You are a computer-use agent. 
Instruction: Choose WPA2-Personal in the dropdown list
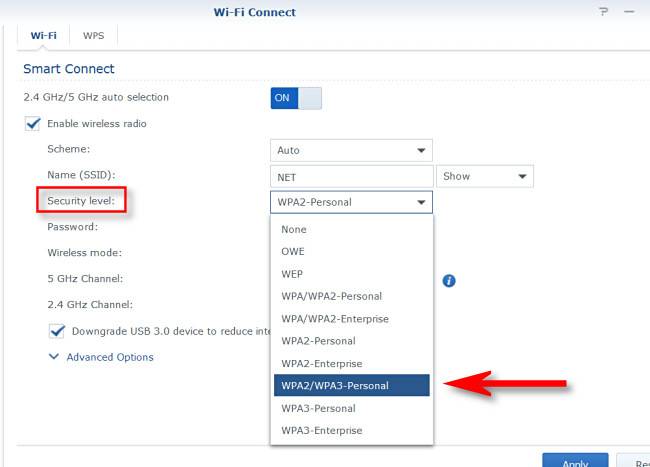coord(352,341)
